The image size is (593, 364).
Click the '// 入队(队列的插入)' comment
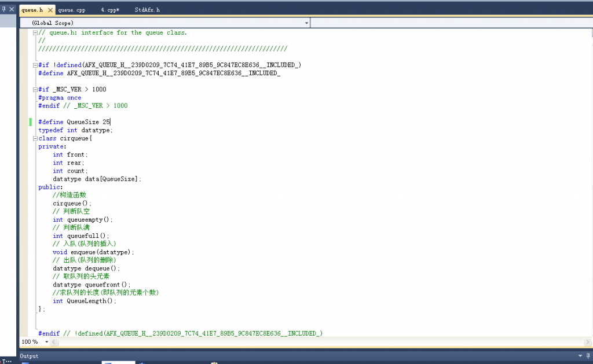click(85, 244)
